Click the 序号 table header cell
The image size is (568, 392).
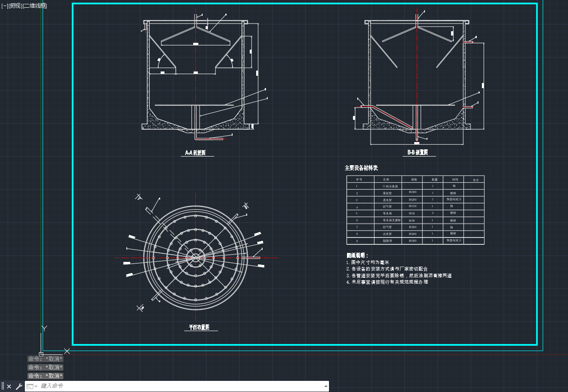point(359,180)
